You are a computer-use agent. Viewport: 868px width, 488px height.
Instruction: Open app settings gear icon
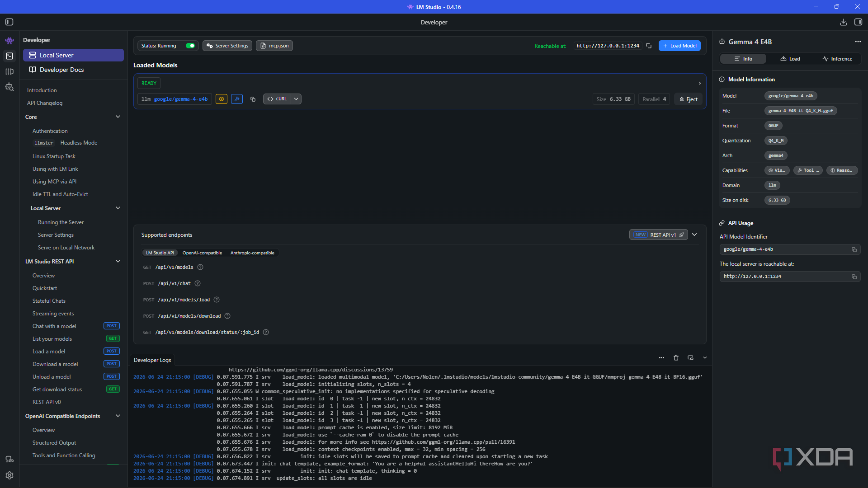[9, 475]
